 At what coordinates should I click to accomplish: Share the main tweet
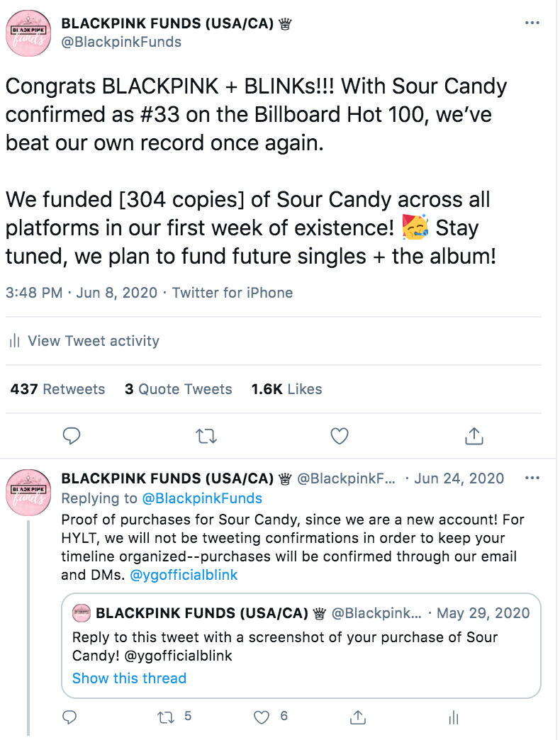click(x=474, y=435)
